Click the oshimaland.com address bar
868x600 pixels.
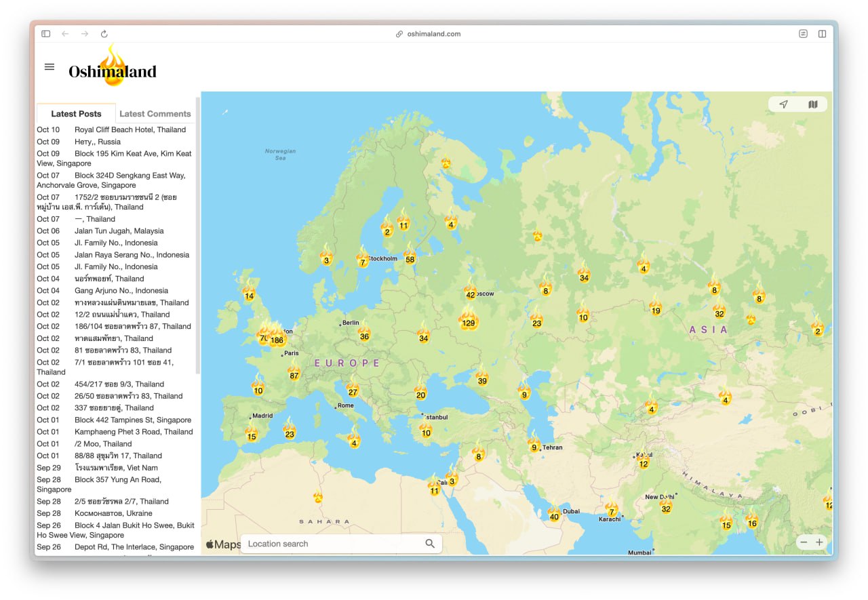tap(433, 34)
